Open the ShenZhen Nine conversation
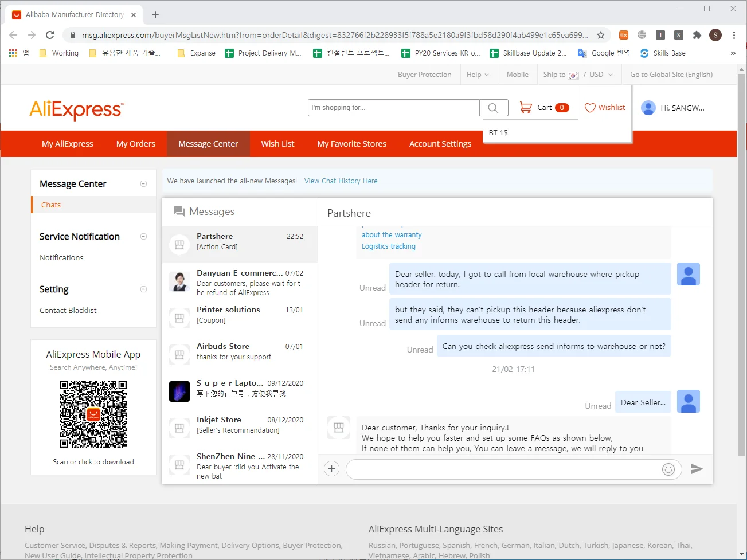 (x=240, y=465)
